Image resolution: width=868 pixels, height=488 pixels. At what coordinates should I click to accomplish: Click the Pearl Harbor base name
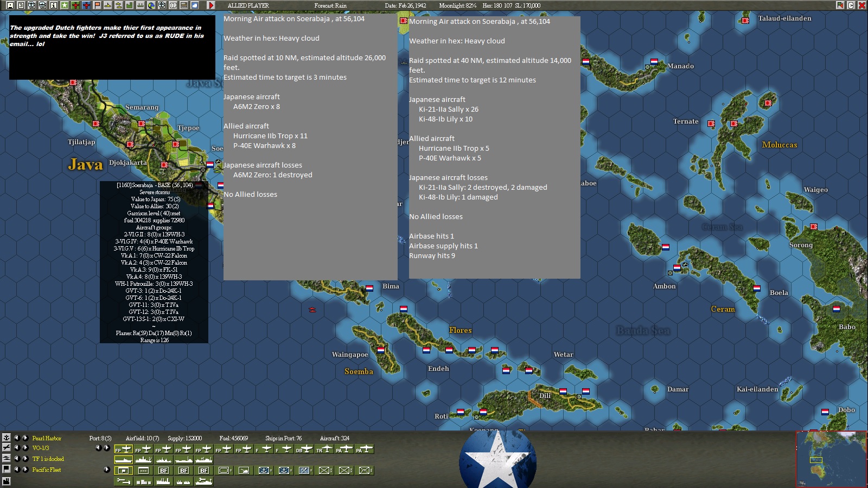(47, 438)
